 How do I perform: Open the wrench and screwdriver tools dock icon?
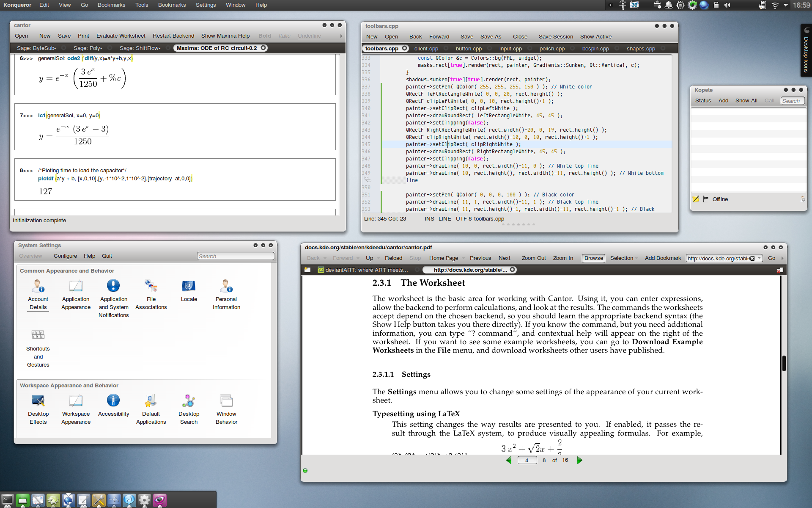pyautogui.click(x=99, y=500)
